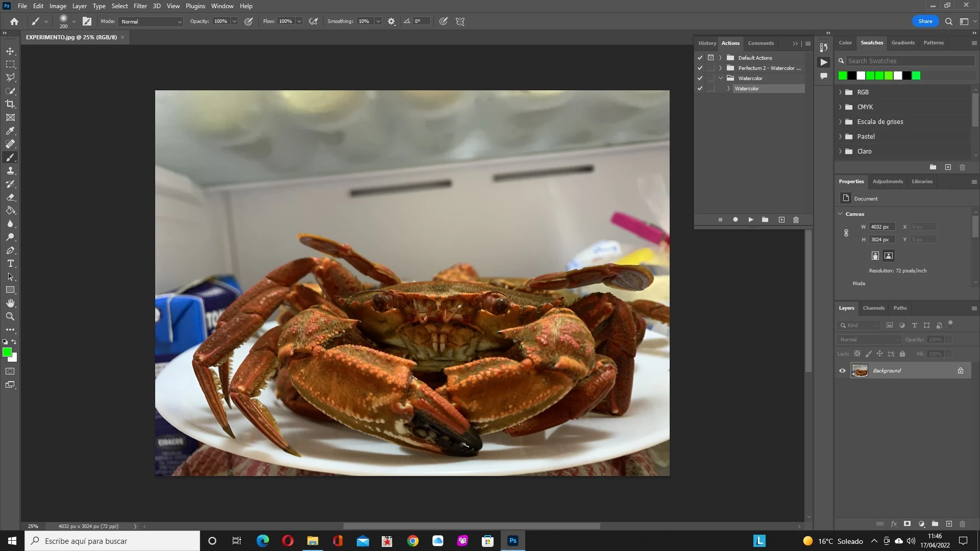This screenshot has width=980, height=551.
Task: Select the Eraser tool
Action: [10, 197]
